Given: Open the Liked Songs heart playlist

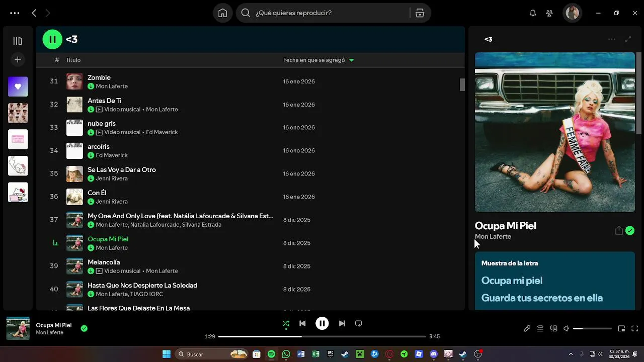Looking at the screenshot, I should tap(18, 86).
